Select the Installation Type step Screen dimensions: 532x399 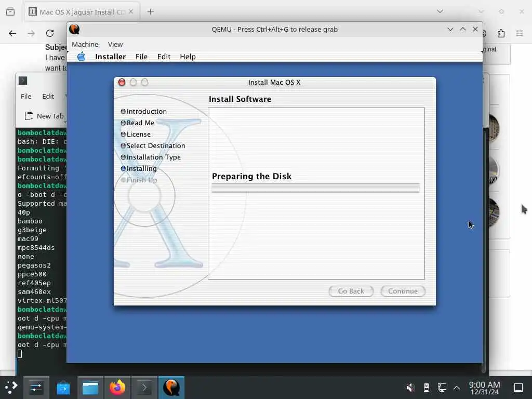point(151,157)
